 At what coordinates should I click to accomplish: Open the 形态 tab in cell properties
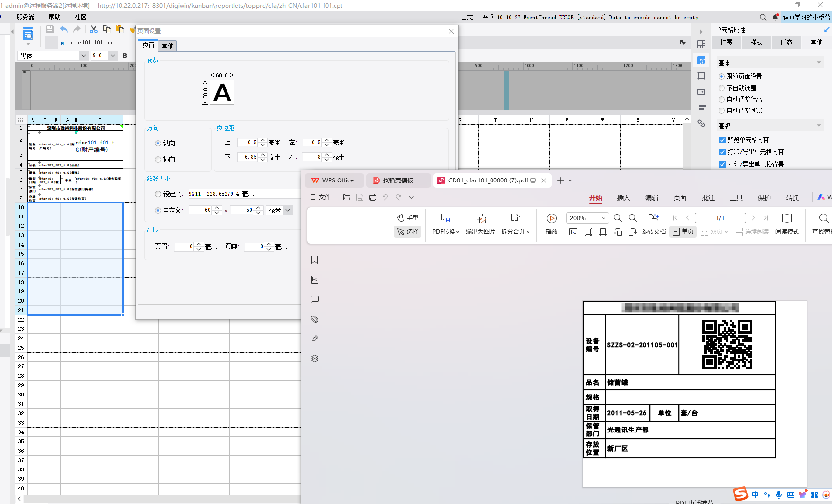(786, 42)
